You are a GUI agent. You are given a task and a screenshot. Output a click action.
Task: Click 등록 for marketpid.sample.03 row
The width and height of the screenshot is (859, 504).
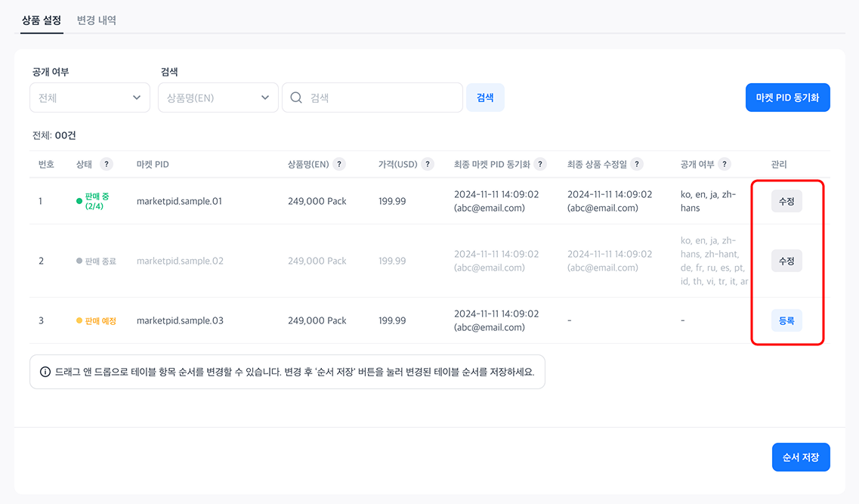tap(786, 320)
